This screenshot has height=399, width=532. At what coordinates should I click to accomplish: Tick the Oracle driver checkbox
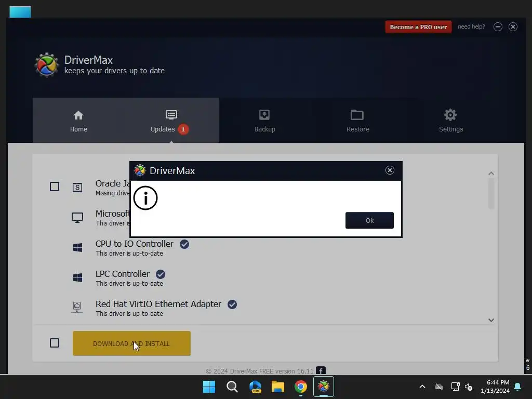click(x=55, y=187)
